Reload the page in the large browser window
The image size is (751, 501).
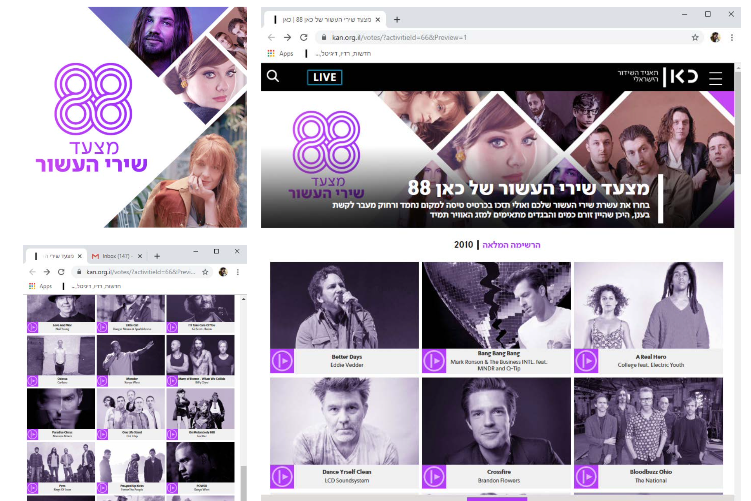coord(304,37)
